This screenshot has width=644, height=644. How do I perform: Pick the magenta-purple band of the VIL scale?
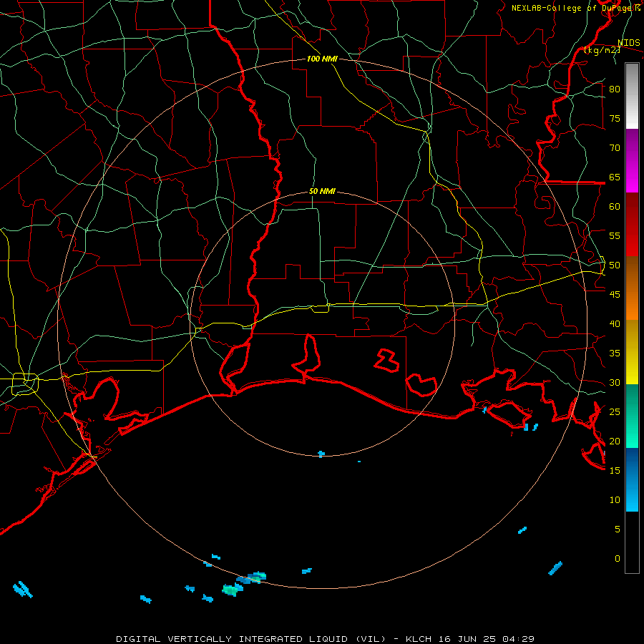pyautogui.click(x=632, y=161)
